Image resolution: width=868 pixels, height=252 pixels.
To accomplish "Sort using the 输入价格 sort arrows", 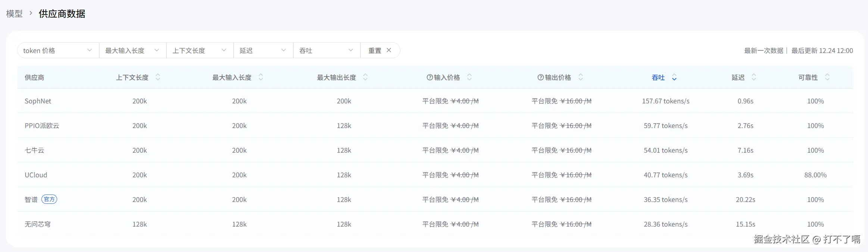I will coord(469,77).
